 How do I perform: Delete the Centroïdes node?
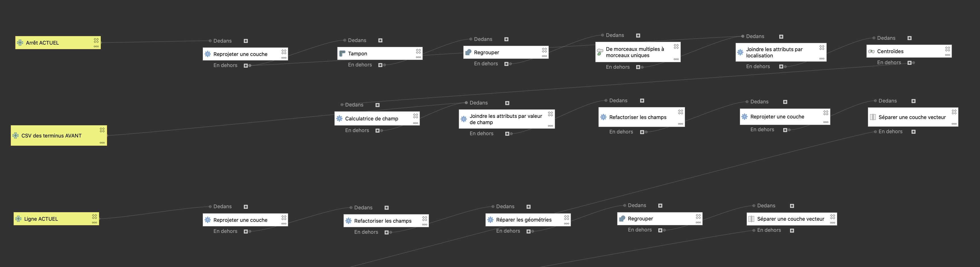[947, 49]
